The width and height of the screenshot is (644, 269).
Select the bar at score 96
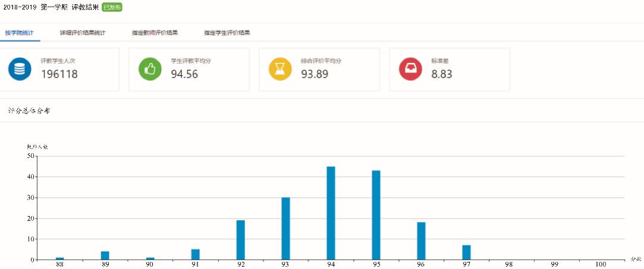click(421, 241)
